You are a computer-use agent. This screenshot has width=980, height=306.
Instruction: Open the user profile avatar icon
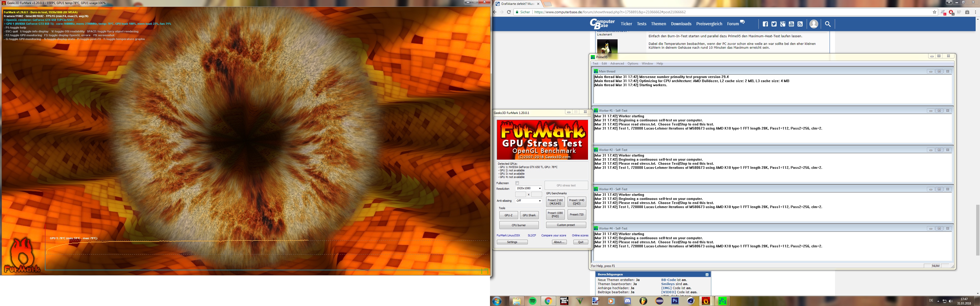(x=814, y=24)
